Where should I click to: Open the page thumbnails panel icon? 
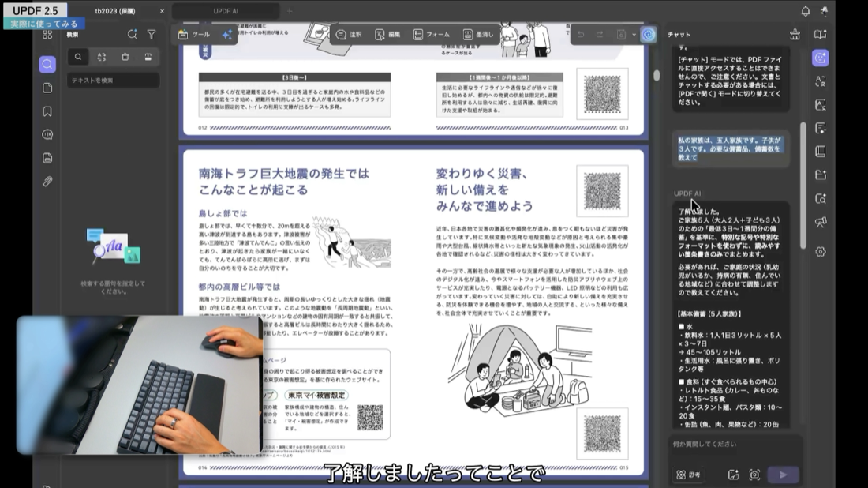(47, 88)
